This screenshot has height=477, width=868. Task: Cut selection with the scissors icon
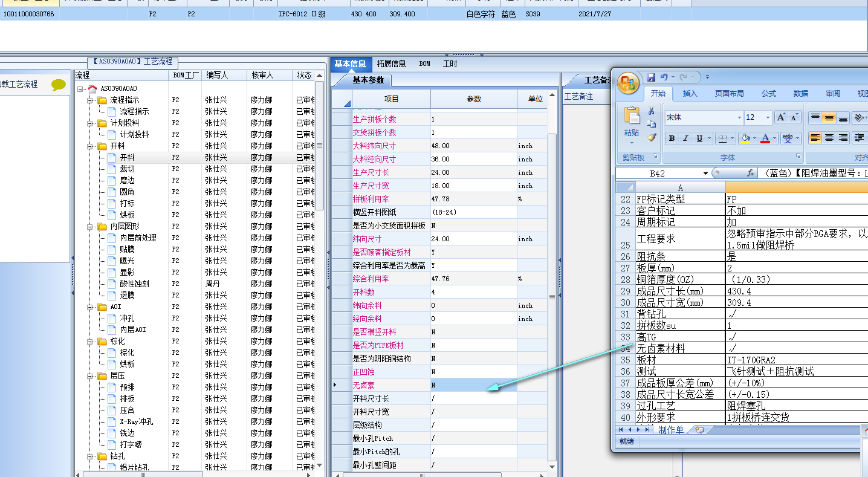(652, 111)
